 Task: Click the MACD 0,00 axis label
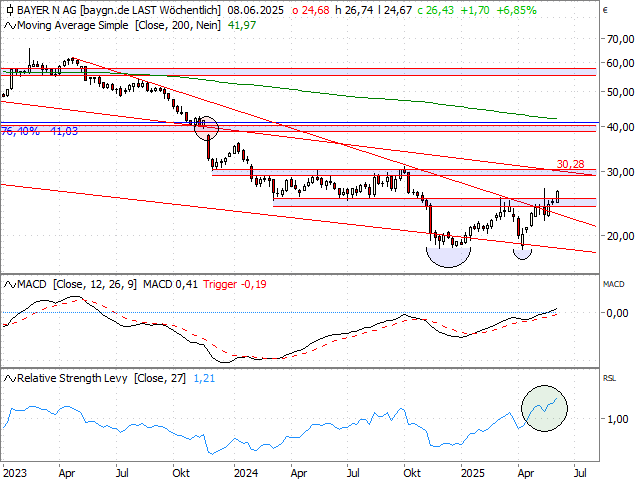click(x=617, y=313)
